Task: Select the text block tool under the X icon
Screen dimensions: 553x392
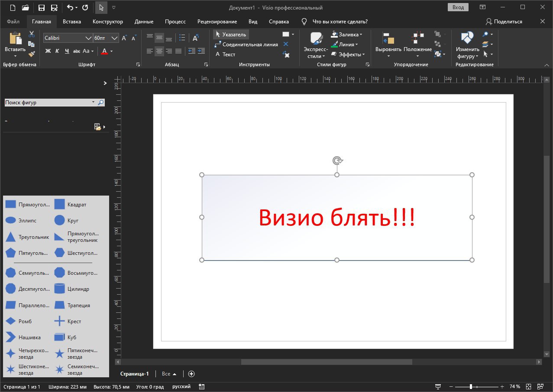Action: click(x=286, y=54)
